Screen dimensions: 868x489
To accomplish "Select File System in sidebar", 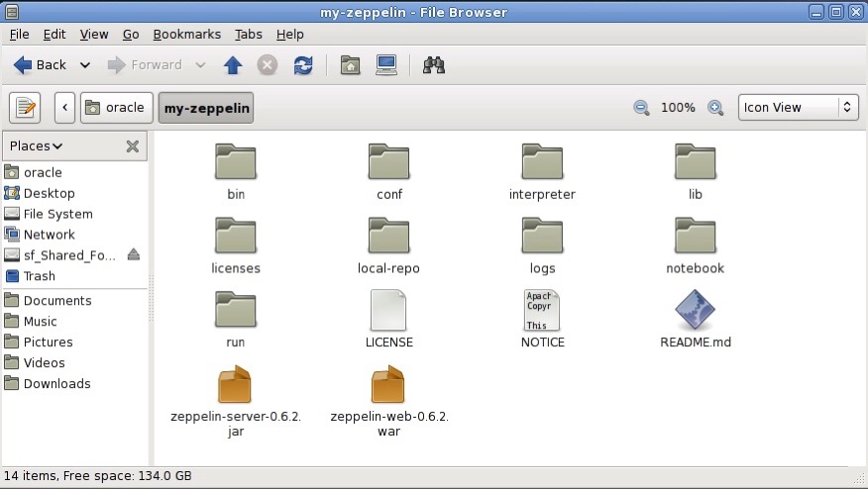I will (75, 214).
